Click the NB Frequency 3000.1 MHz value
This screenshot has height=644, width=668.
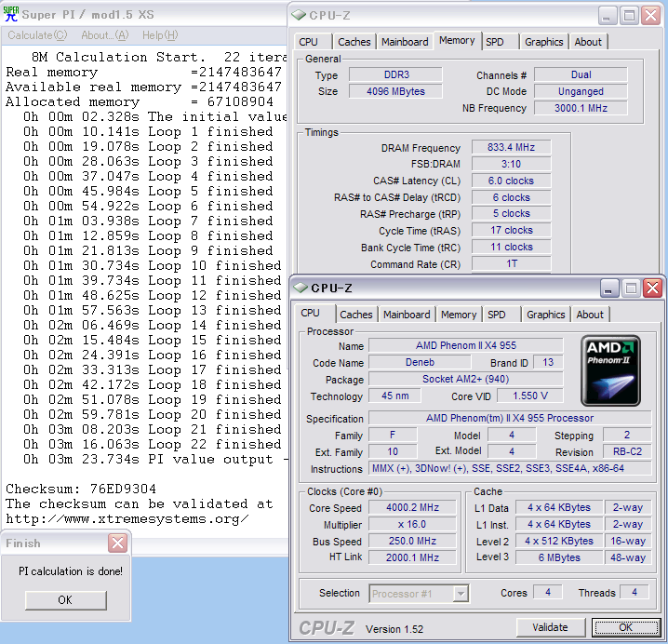(581, 108)
